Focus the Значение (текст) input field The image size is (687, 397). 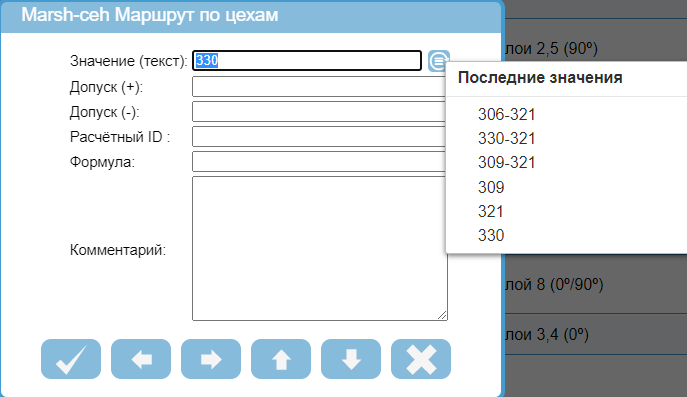click(307, 60)
